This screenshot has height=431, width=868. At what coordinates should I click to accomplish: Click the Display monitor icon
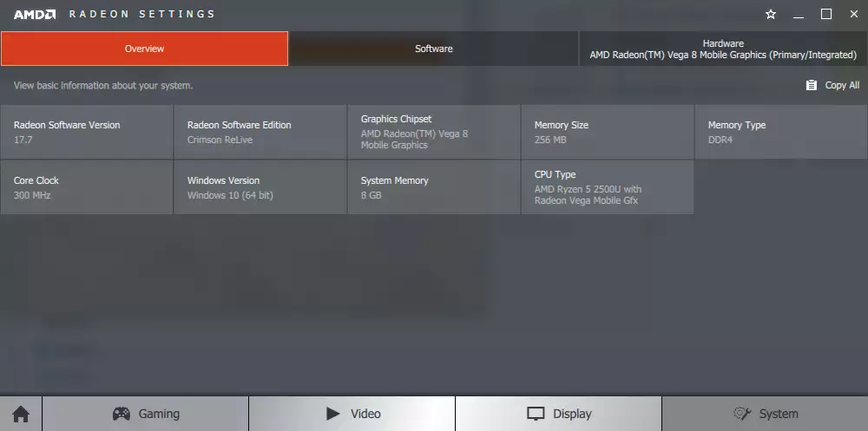point(536,414)
